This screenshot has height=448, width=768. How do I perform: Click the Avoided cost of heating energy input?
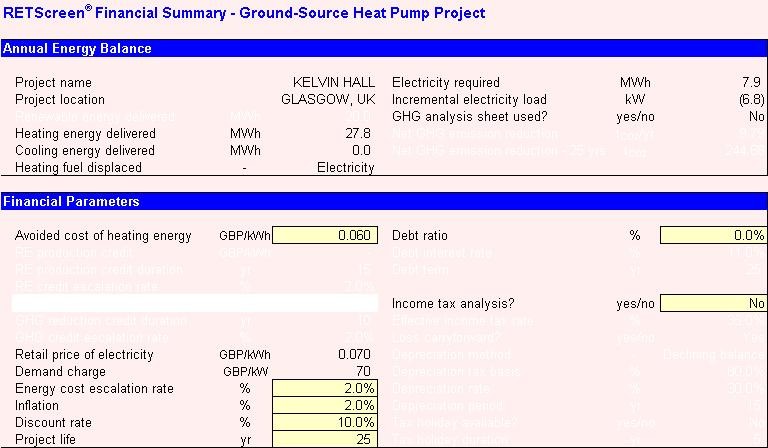pos(325,236)
